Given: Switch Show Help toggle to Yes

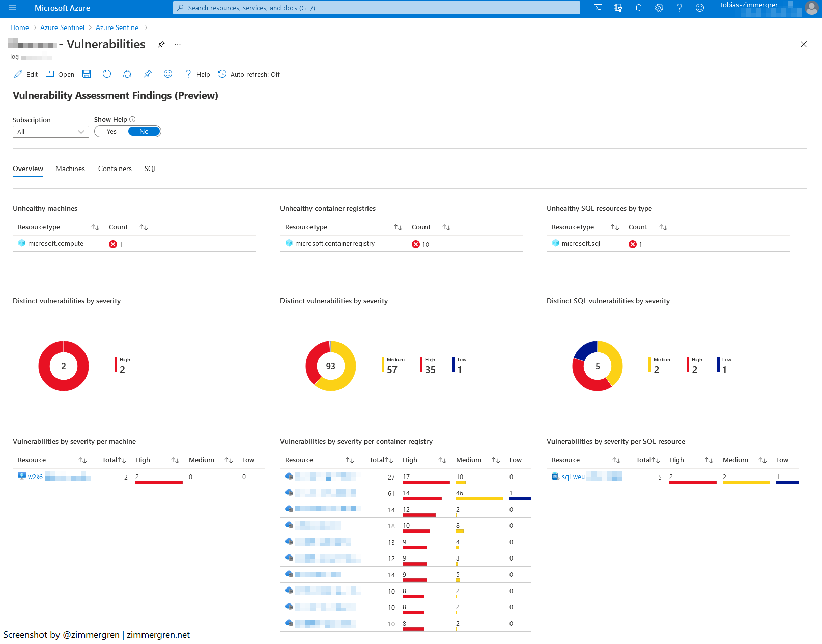Looking at the screenshot, I should click(x=111, y=131).
